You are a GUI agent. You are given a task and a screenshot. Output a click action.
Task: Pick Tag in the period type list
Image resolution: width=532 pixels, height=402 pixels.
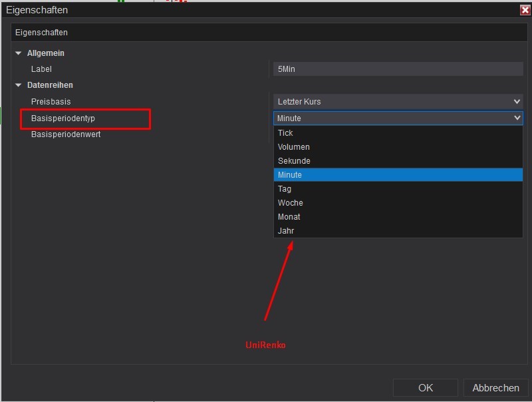pos(398,189)
